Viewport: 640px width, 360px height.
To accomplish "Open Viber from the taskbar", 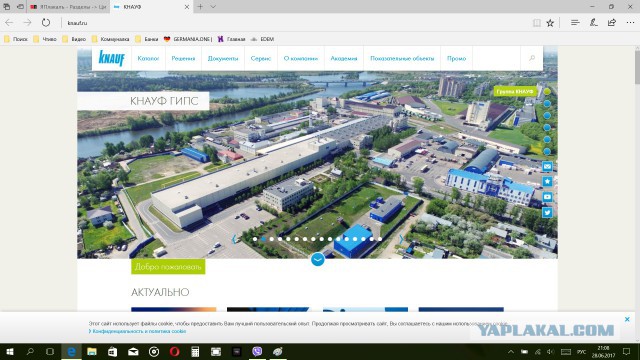I will [257, 351].
